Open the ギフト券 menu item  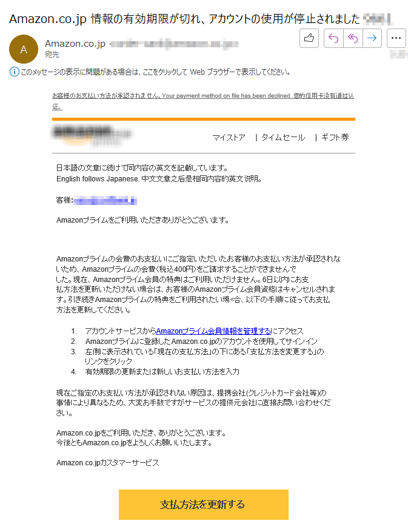pyautogui.click(x=335, y=138)
